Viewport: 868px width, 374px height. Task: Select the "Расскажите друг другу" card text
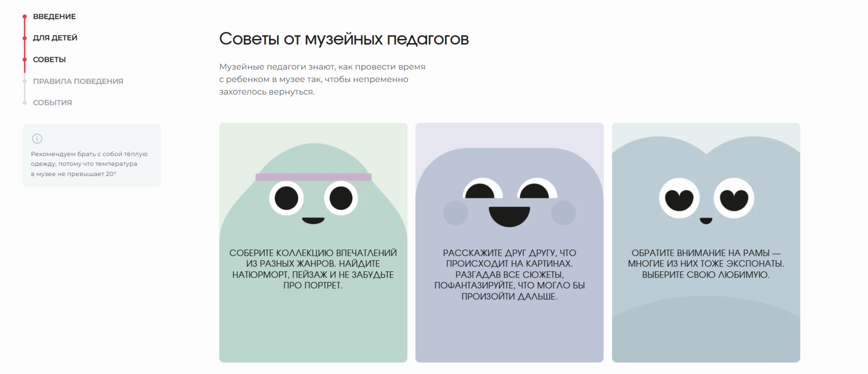point(509,274)
